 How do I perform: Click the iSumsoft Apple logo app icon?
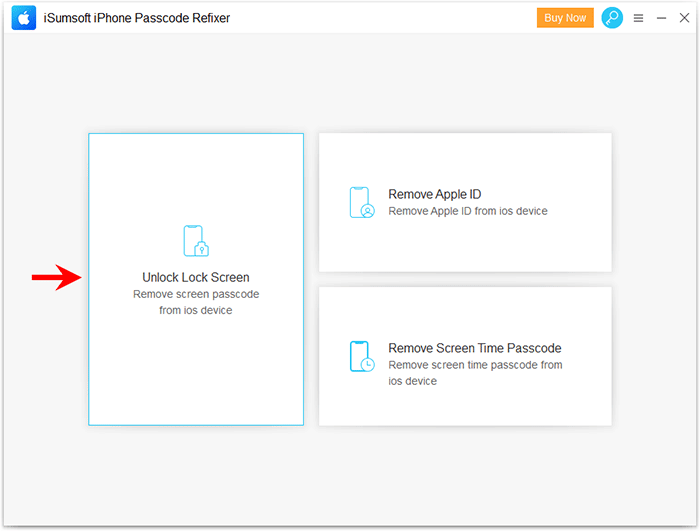point(24,18)
